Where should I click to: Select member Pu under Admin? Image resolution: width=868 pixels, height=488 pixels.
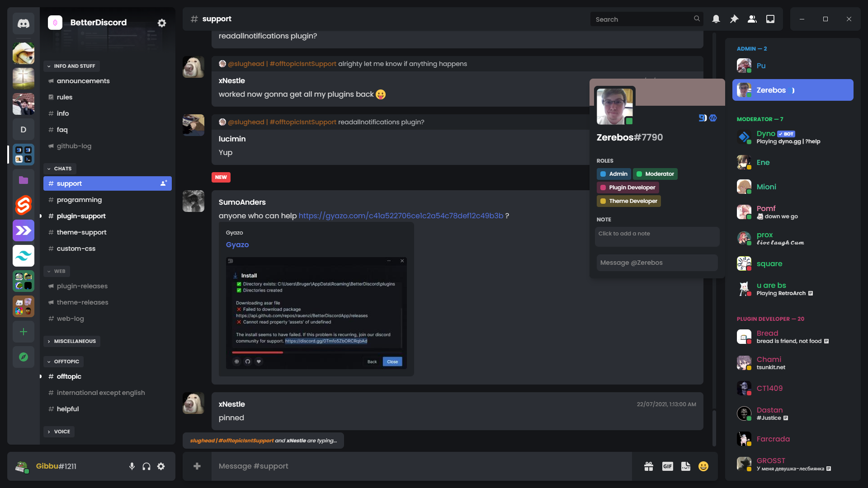point(793,66)
